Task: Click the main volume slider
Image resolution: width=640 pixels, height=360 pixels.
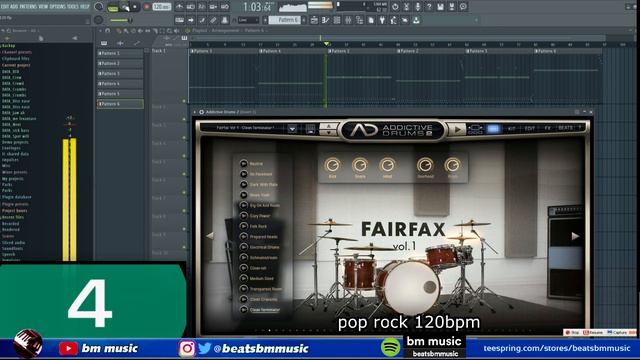Action: point(120,20)
